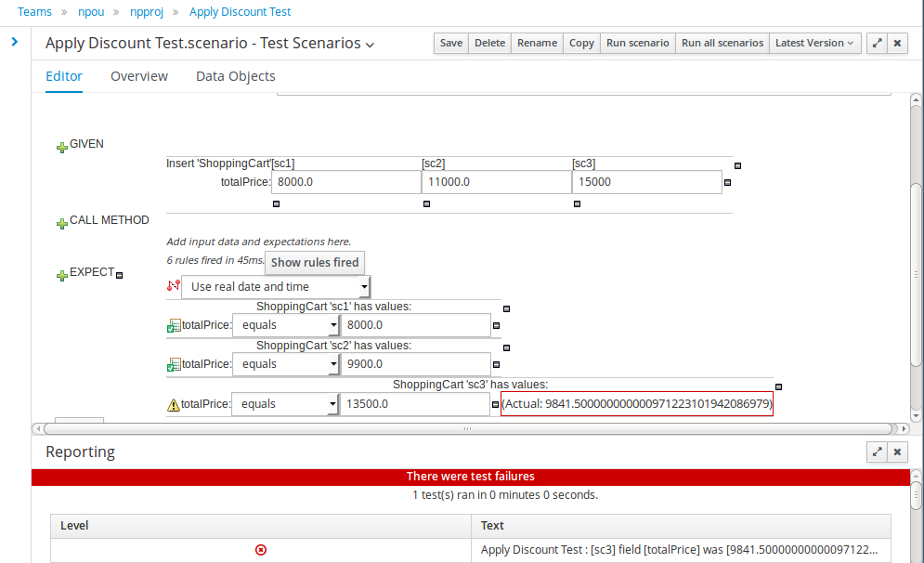
Task: Remove the sc3 totalPrice 13500.0 expectation
Action: [x=495, y=404]
